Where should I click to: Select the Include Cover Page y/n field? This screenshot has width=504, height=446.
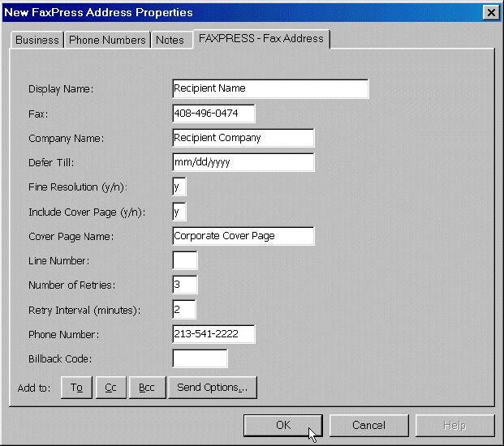(x=179, y=212)
